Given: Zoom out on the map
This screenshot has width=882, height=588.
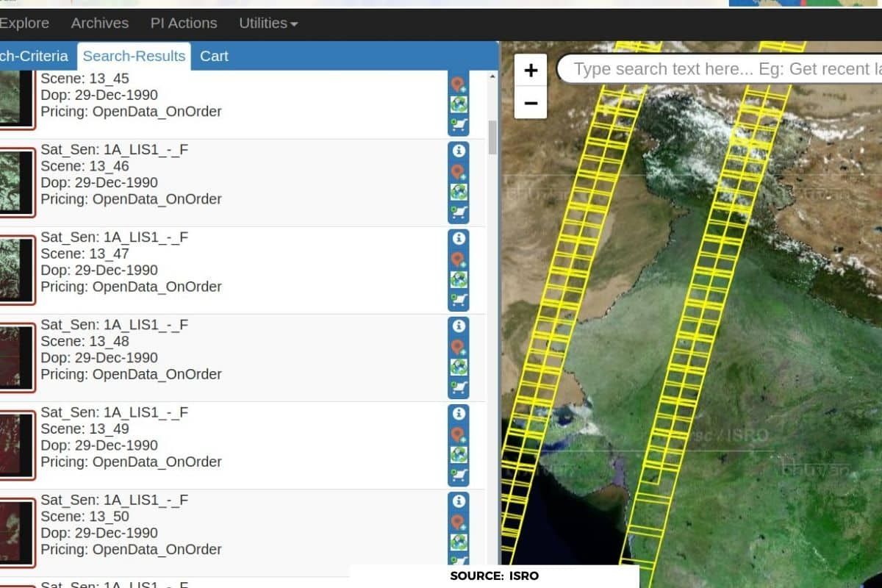Looking at the screenshot, I should click(531, 103).
